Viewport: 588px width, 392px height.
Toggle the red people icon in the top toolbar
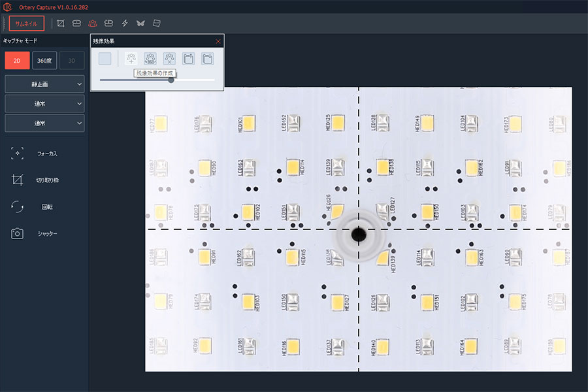click(x=93, y=24)
